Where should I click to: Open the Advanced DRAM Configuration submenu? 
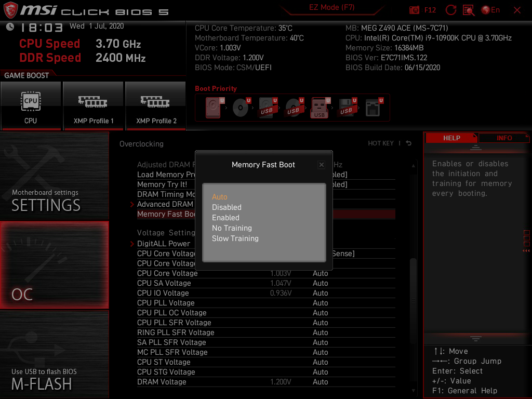[x=165, y=204]
